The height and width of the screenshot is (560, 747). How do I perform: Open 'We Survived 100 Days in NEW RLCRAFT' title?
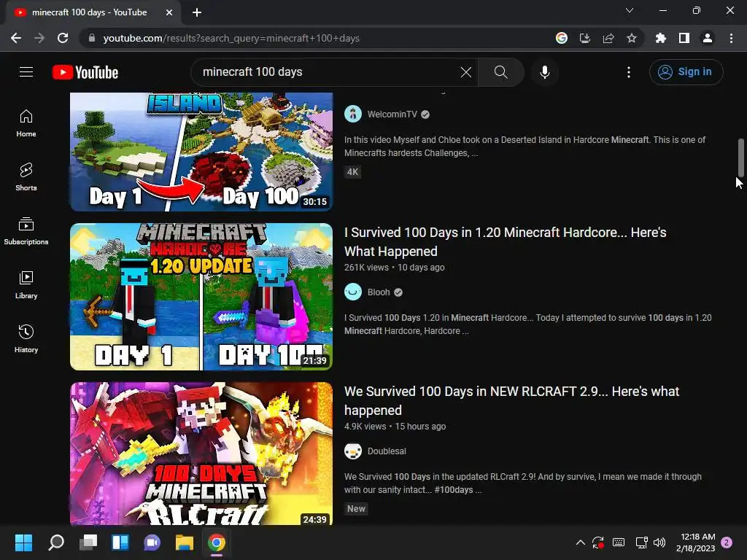511,401
